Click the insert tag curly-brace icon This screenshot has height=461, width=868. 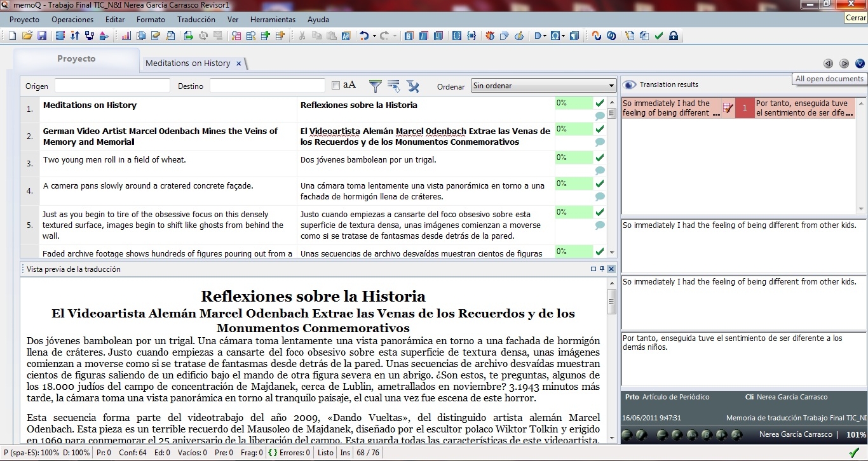pos(456,36)
